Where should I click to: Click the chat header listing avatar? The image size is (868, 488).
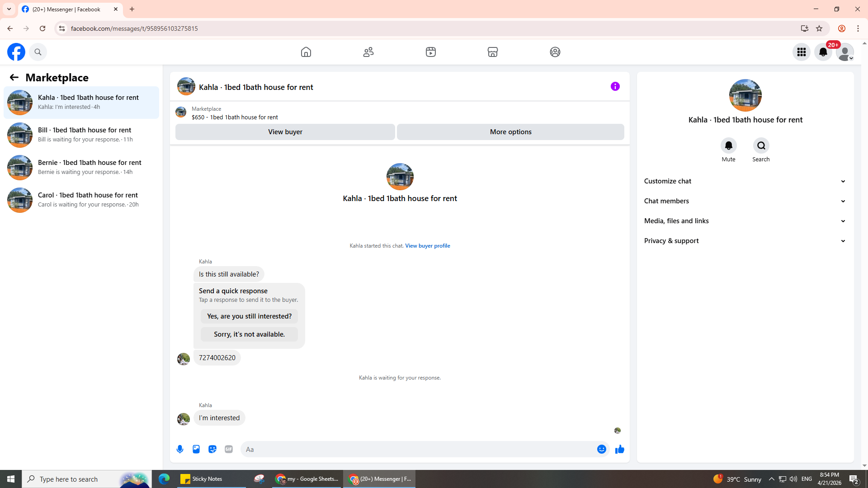click(186, 86)
